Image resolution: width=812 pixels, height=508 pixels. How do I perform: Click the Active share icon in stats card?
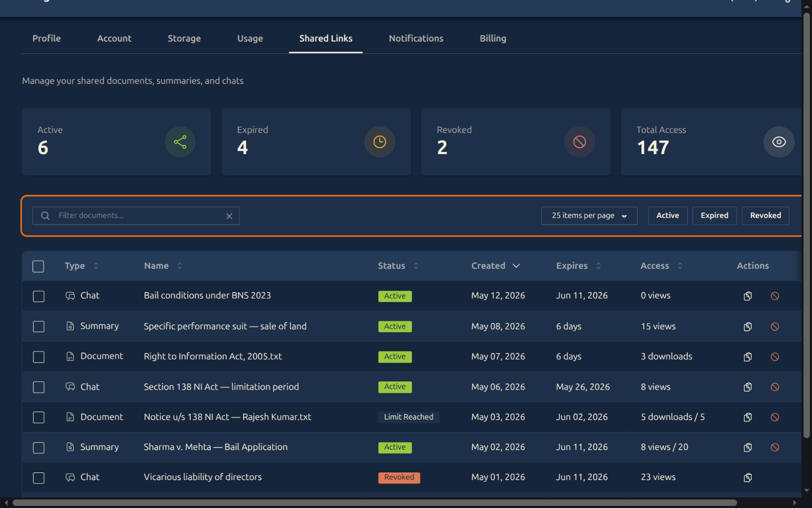[180, 142]
